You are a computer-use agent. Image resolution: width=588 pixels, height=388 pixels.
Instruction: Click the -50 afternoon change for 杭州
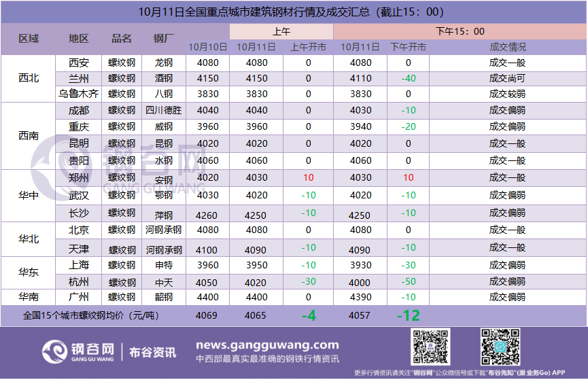point(409,281)
